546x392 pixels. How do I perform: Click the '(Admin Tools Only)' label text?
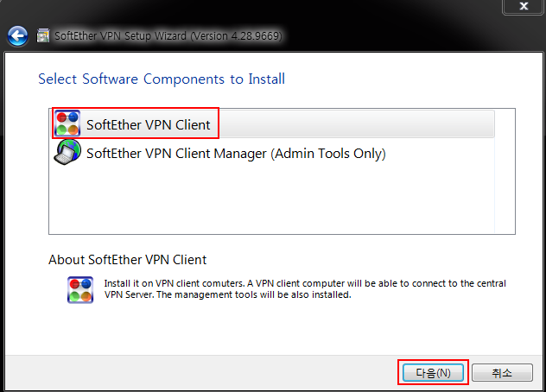coord(328,154)
